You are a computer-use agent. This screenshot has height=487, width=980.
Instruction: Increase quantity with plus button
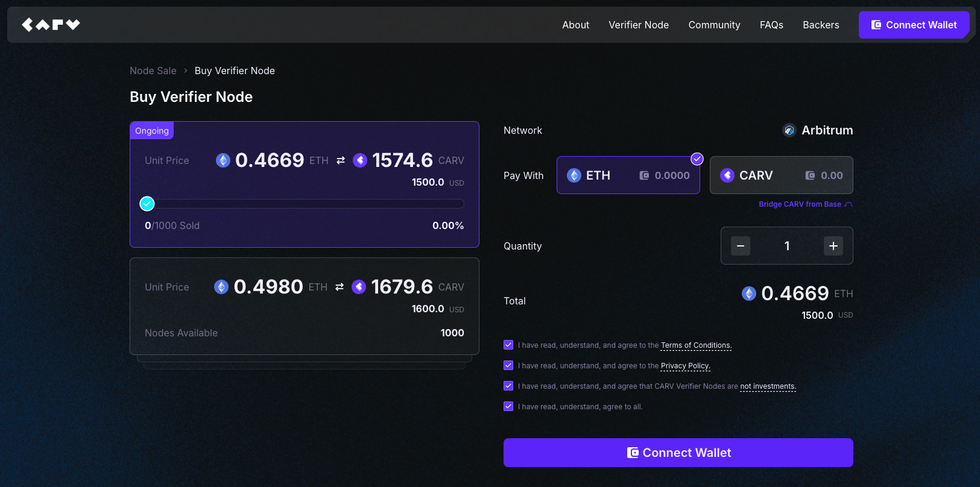(x=833, y=246)
